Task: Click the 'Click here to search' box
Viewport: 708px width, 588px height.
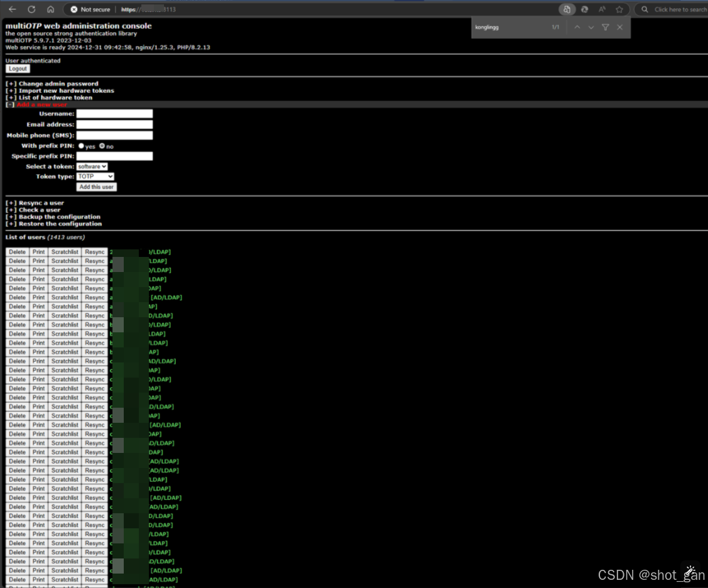Action: pyautogui.click(x=673, y=9)
